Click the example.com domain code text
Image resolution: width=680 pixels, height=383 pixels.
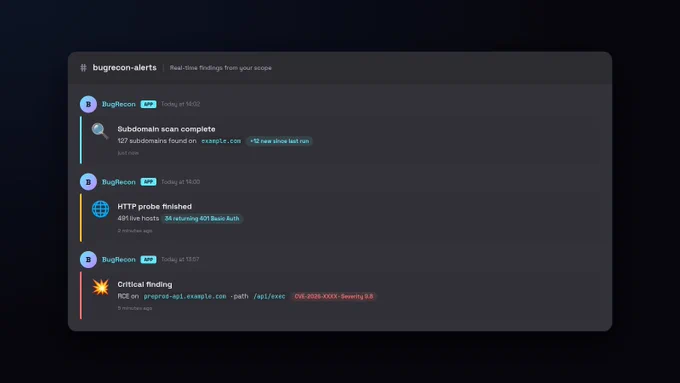point(221,141)
